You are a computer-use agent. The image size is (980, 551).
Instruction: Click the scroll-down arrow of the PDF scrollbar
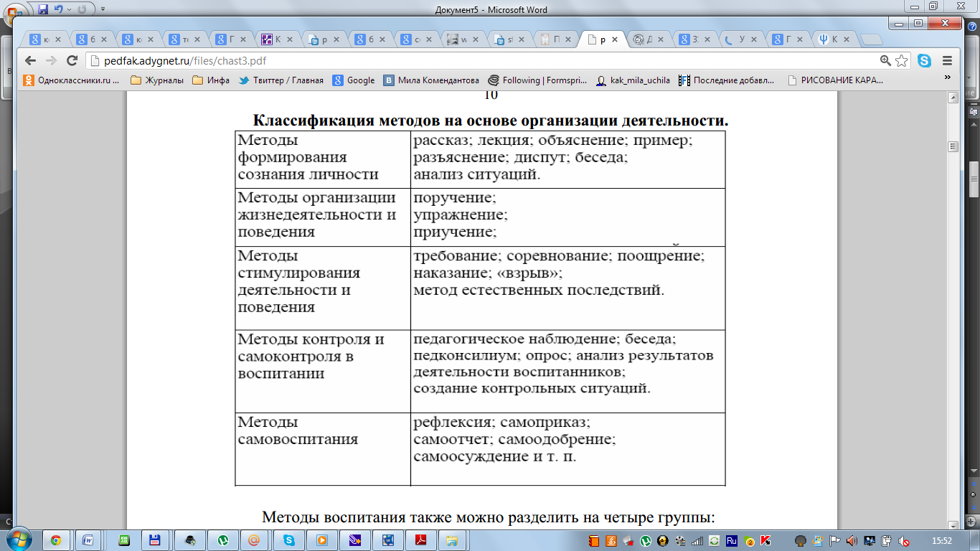pyautogui.click(x=953, y=524)
